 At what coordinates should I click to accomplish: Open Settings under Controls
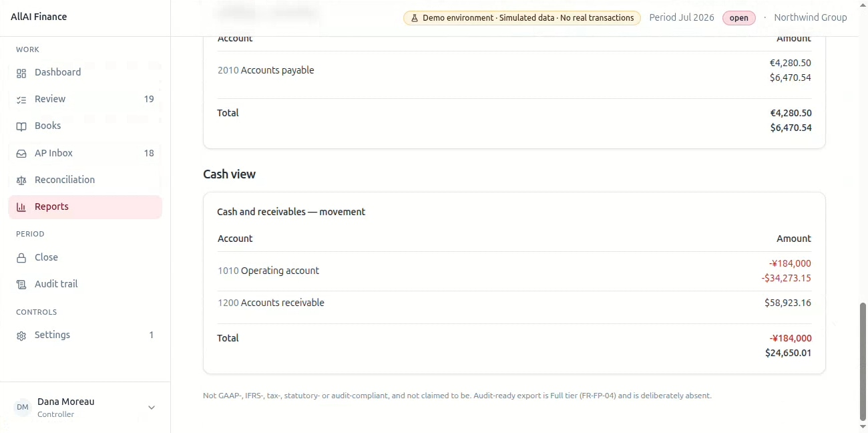pyautogui.click(x=85, y=335)
